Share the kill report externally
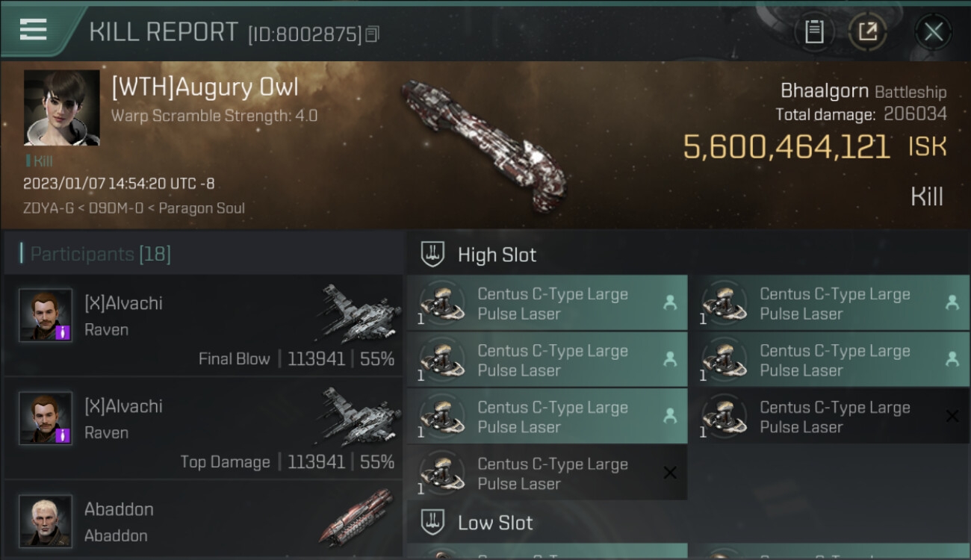971x560 pixels. click(x=867, y=31)
